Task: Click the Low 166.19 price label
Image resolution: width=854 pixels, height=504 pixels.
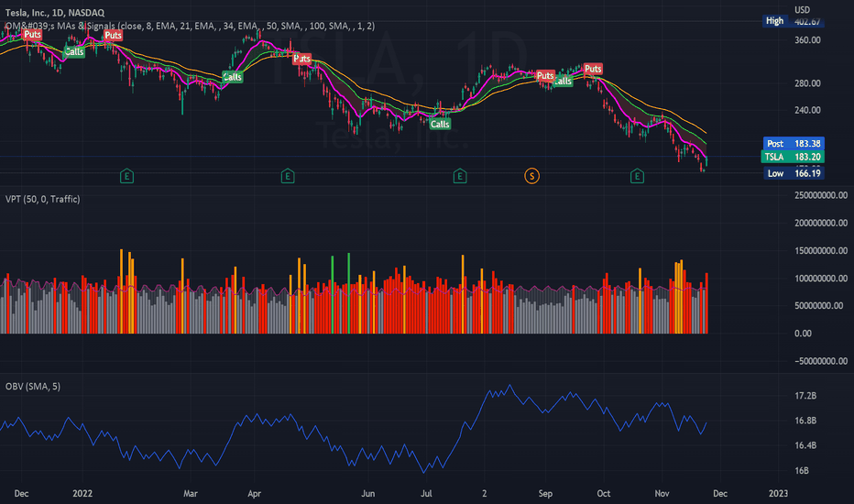Action: 794,173
